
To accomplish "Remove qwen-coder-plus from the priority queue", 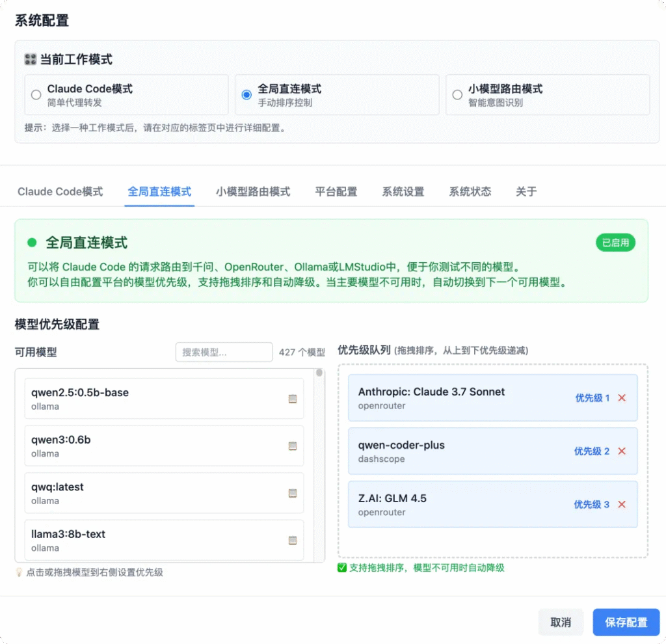I will click(622, 451).
